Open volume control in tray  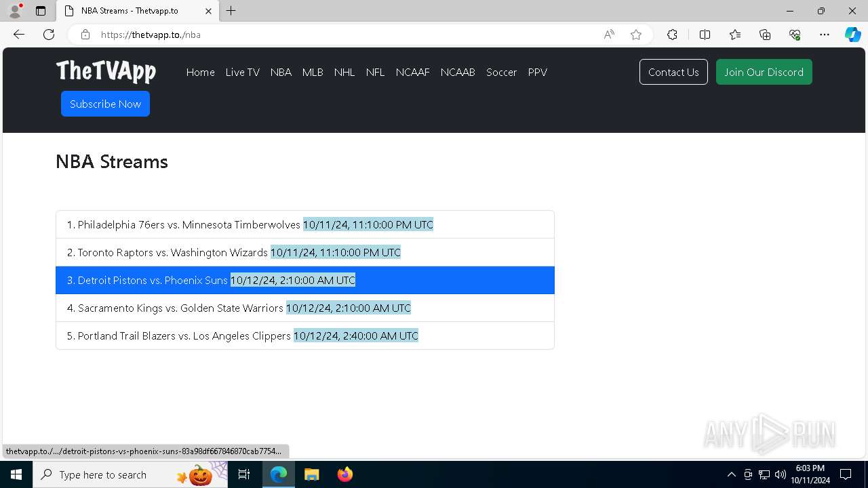(781, 474)
